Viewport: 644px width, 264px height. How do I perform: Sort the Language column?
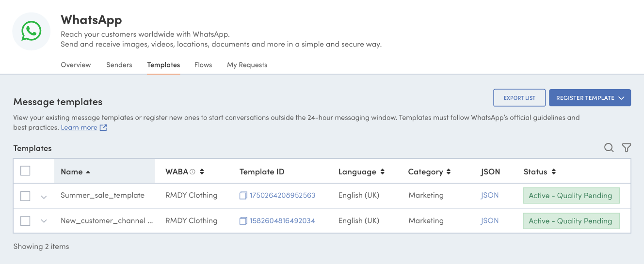[382, 171]
